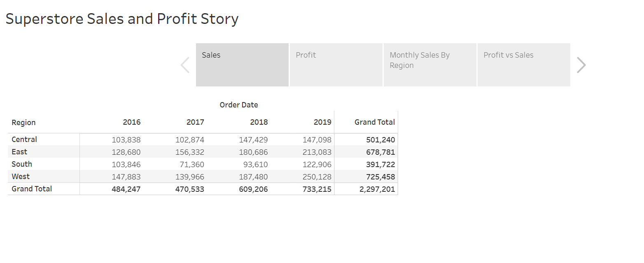Image resolution: width=644 pixels, height=263 pixels.
Task: Click the 2018 year column header
Action: (259, 122)
